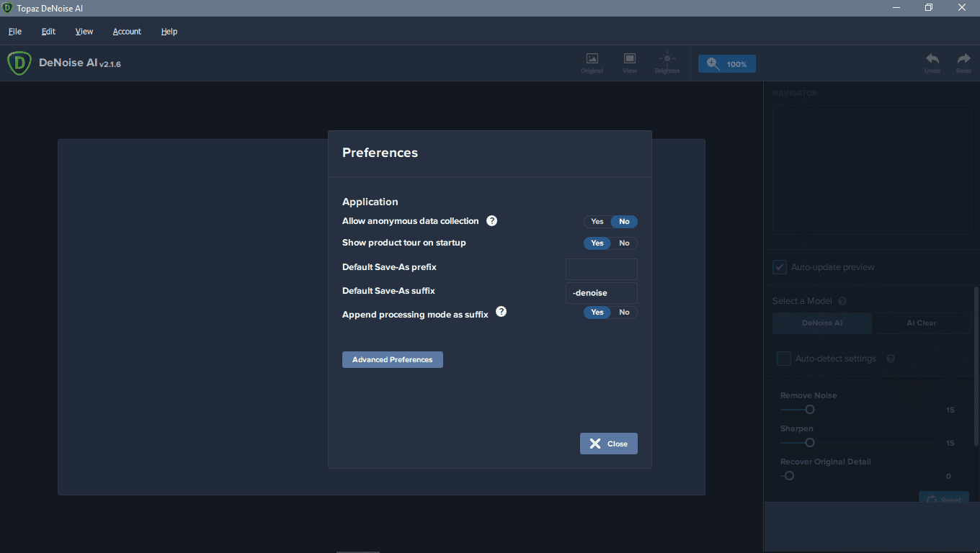Select the AI Clear model tab
The width and height of the screenshot is (980, 553).
[921, 323]
